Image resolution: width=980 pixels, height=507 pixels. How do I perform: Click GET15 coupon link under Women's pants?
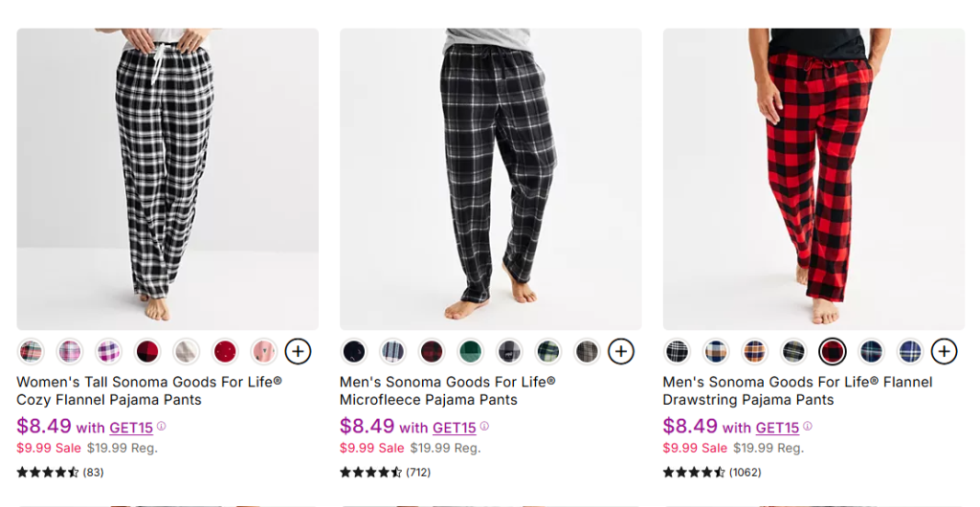coord(131,429)
